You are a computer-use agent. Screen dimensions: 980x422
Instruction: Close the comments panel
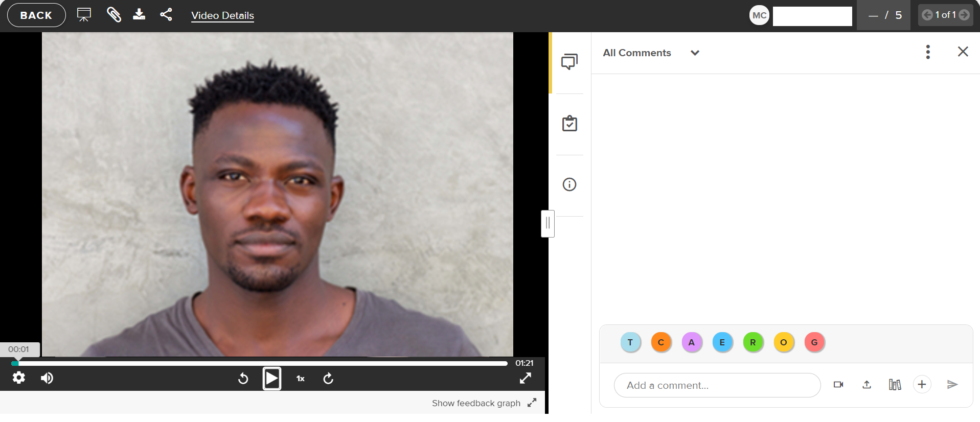(963, 52)
